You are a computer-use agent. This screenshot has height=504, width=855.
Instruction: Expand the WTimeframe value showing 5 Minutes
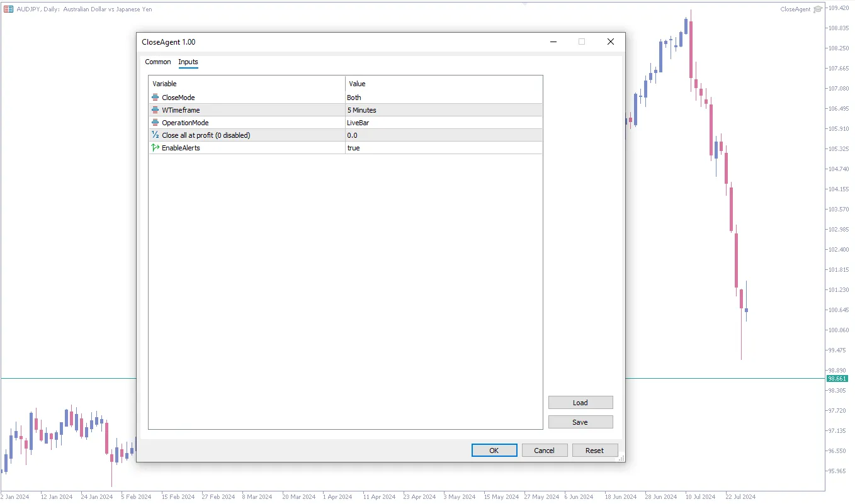click(x=443, y=110)
